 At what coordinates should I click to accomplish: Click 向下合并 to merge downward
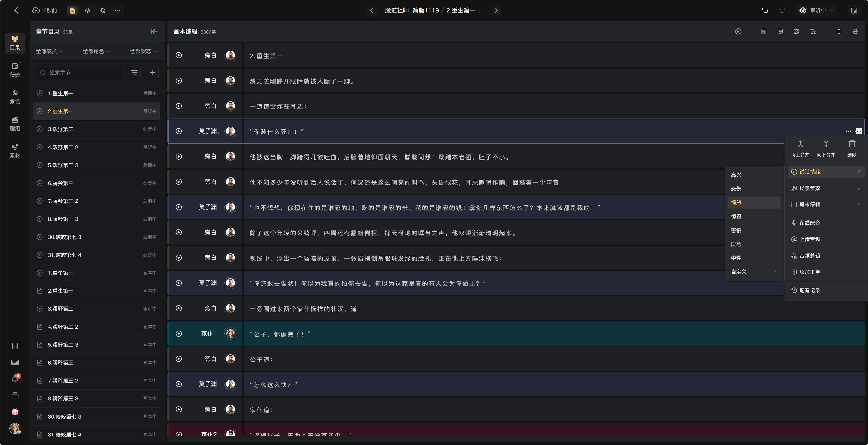pyautogui.click(x=826, y=148)
